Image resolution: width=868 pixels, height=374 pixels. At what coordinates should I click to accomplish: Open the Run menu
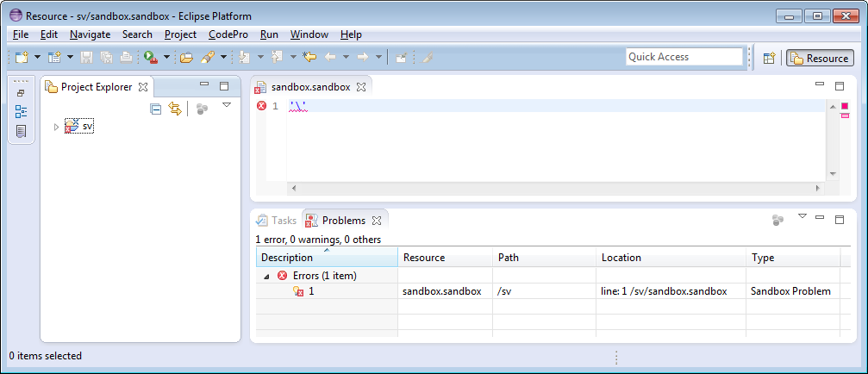269,34
